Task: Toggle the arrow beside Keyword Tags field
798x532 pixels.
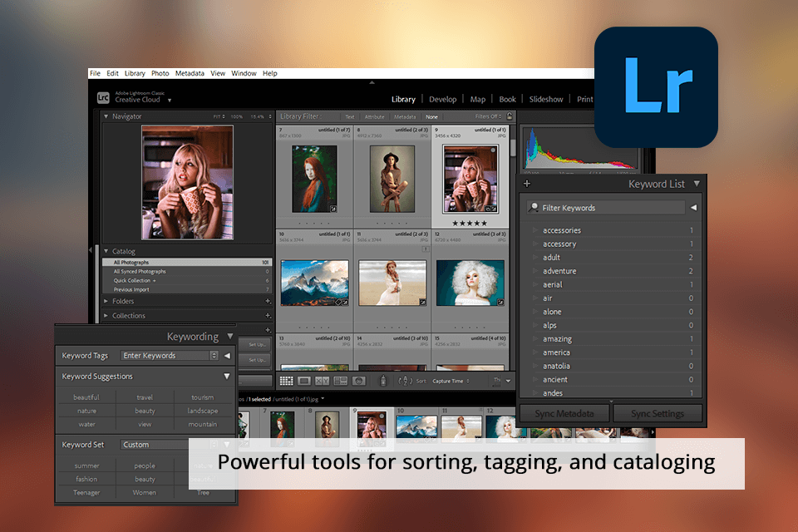Action: [227, 355]
